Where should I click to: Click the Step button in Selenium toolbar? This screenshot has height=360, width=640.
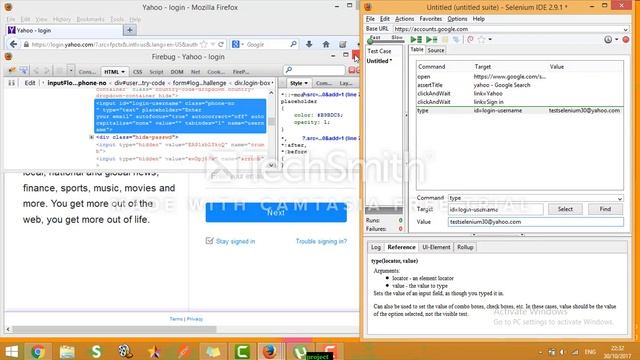456,39
